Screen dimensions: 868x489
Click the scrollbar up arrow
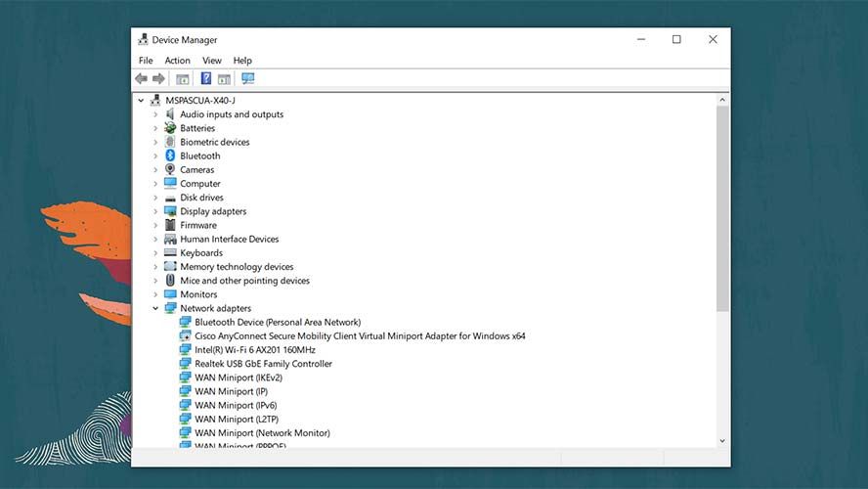pos(721,100)
